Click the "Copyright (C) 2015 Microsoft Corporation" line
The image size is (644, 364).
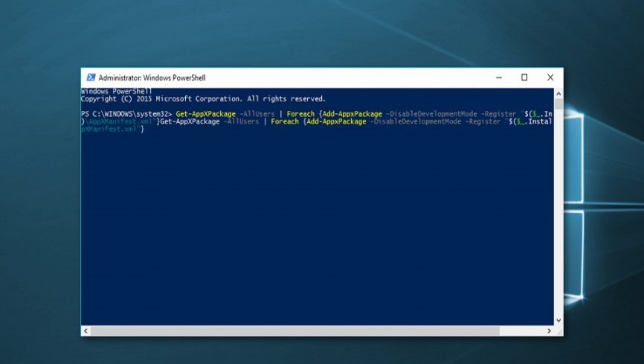[203, 99]
